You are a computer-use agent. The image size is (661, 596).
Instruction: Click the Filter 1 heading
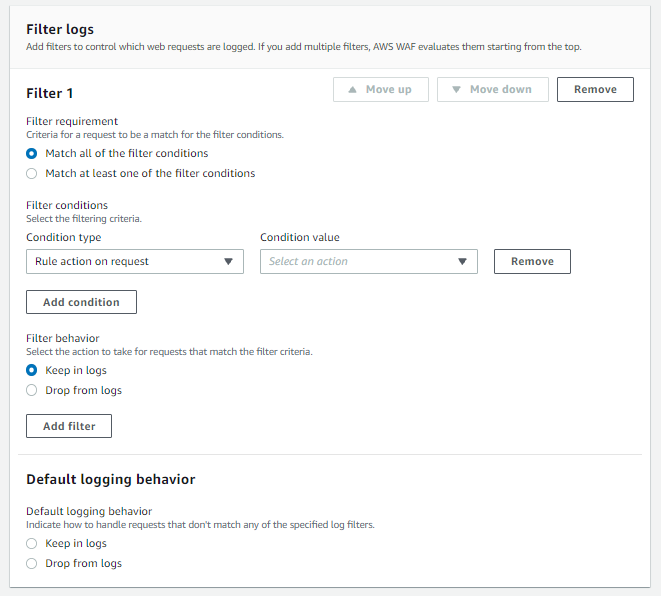50,94
